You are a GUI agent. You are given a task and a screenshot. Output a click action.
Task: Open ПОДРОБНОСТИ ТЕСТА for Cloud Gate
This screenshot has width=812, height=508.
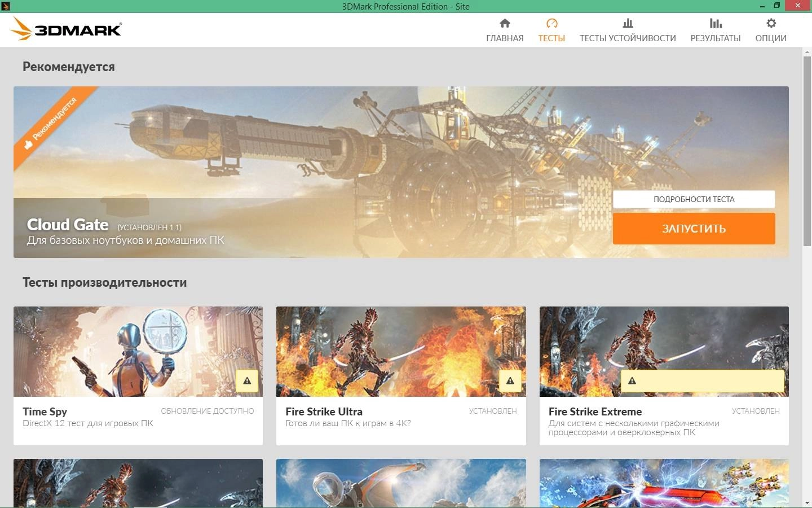[x=694, y=199]
